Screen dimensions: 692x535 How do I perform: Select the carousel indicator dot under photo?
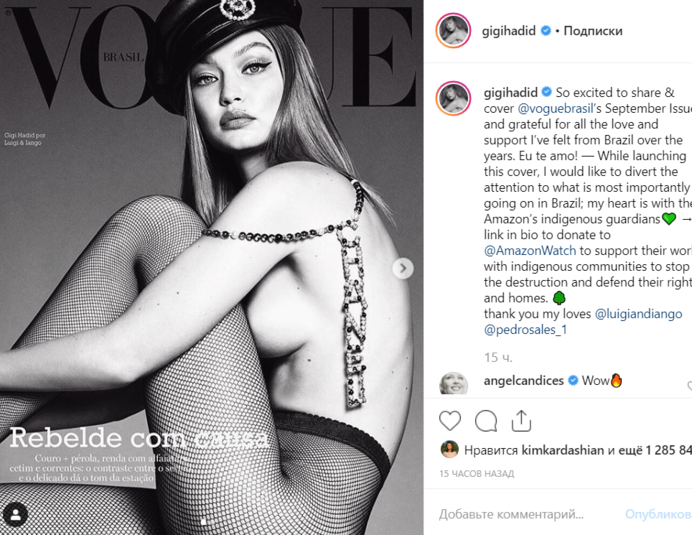pyautogui.click(x=203, y=522)
